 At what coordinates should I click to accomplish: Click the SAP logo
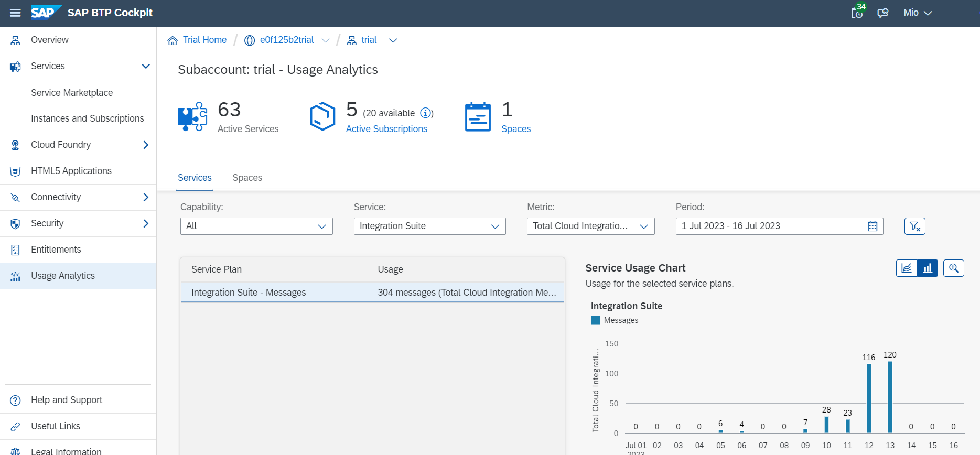(46, 13)
